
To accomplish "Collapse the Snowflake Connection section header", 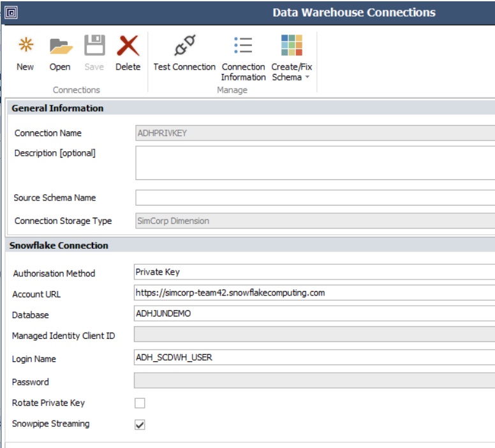I will 250,246.
